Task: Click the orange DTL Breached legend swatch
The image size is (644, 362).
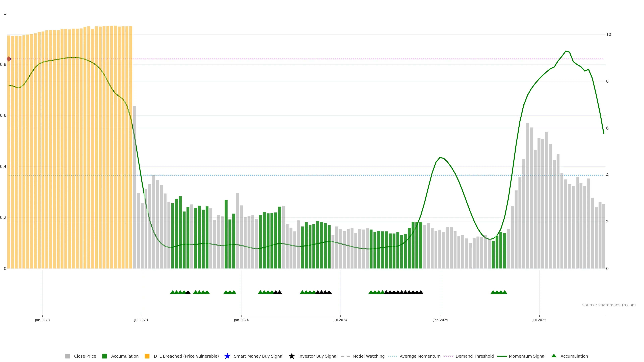Action: pos(147,356)
